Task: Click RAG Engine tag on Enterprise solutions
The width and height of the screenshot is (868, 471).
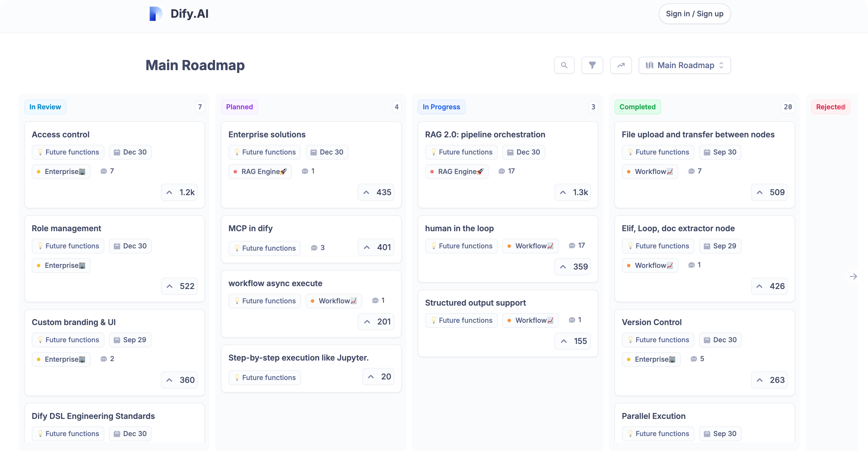Action: click(x=260, y=172)
